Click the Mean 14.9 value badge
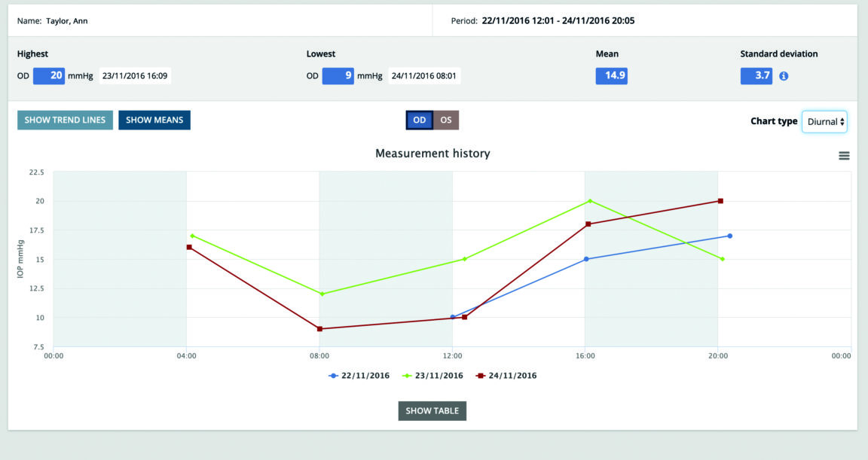 coord(611,76)
